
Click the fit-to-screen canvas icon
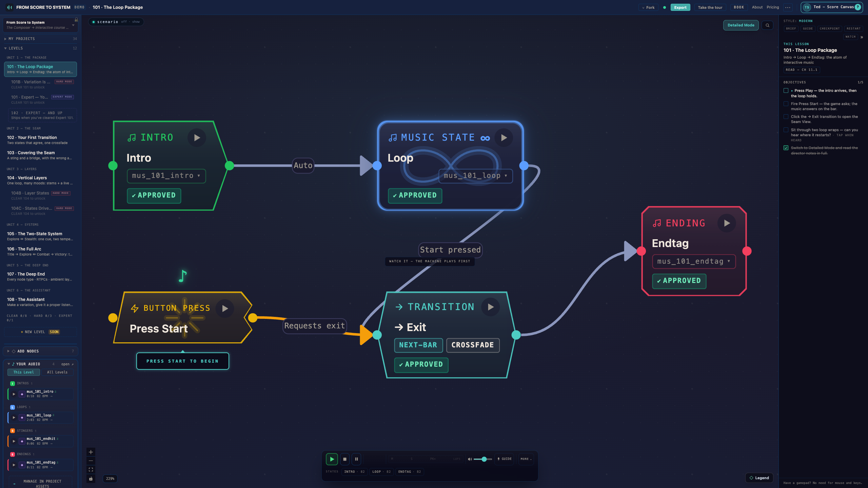tap(91, 470)
